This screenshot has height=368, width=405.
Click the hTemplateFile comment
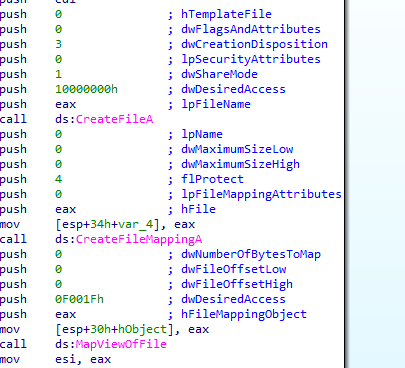tap(226, 14)
